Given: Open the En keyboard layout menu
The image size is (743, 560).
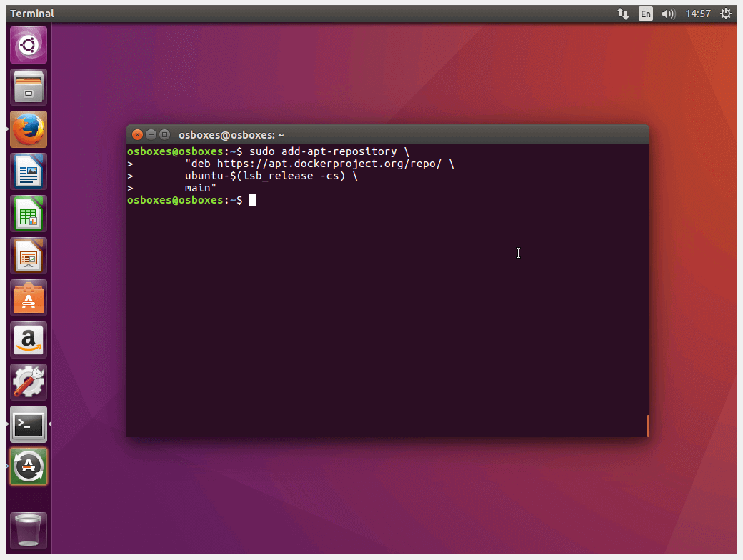Looking at the screenshot, I should 645,14.
